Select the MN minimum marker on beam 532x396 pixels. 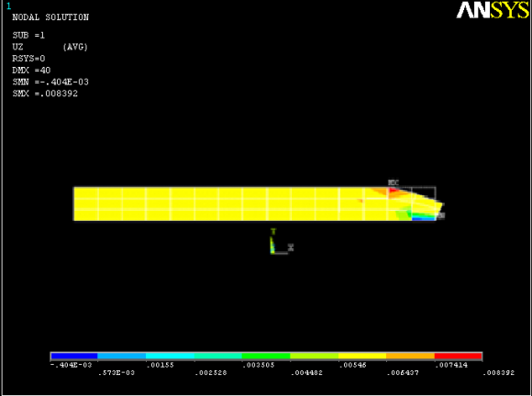440,215
